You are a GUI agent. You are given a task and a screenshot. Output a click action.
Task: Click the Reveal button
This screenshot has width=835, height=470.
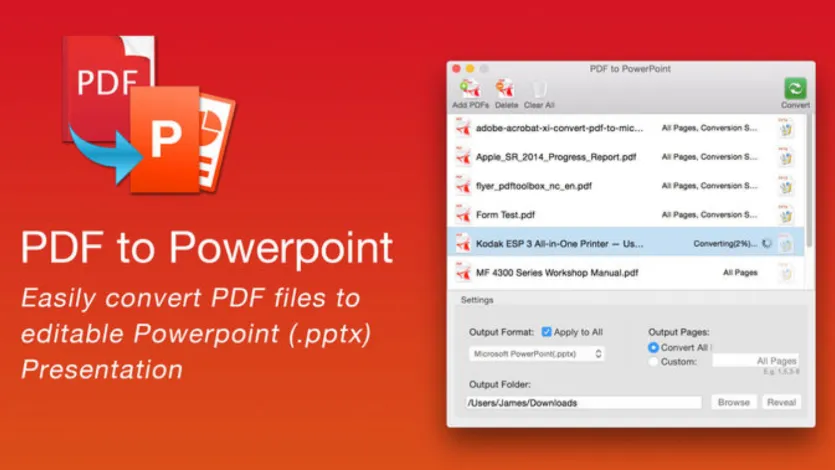pos(781,402)
